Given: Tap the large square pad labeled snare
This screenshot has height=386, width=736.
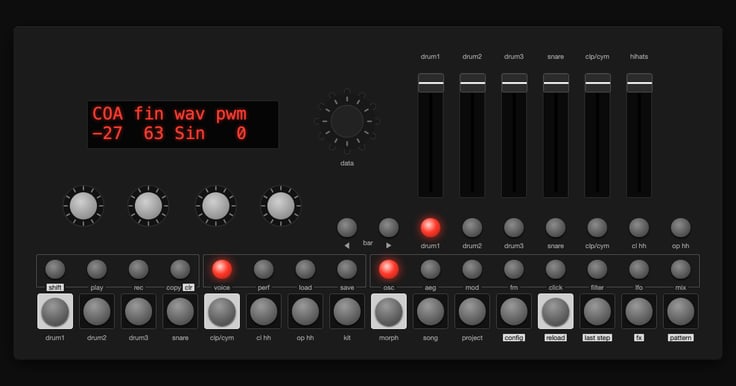Looking at the screenshot, I should (x=180, y=311).
